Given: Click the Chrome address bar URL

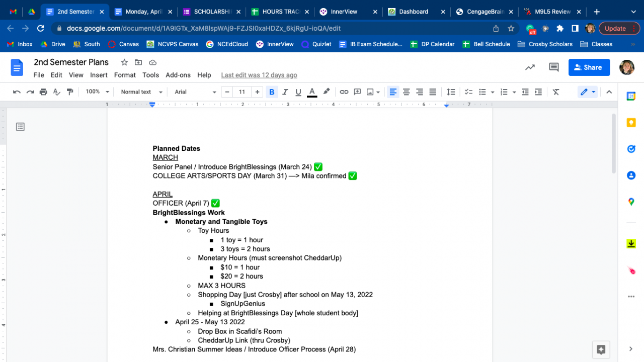Looking at the screenshot, I should pos(204,29).
